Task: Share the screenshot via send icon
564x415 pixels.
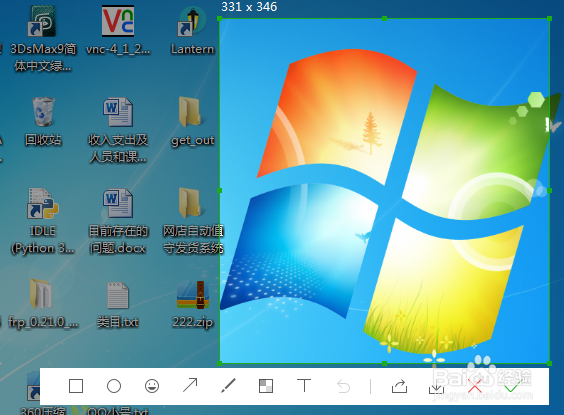Action: tap(399, 386)
